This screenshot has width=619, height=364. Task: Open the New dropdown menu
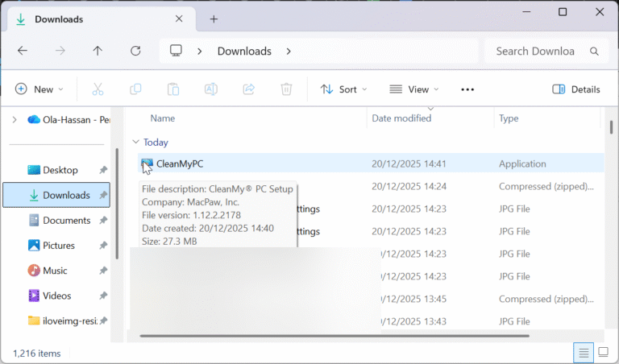click(39, 89)
